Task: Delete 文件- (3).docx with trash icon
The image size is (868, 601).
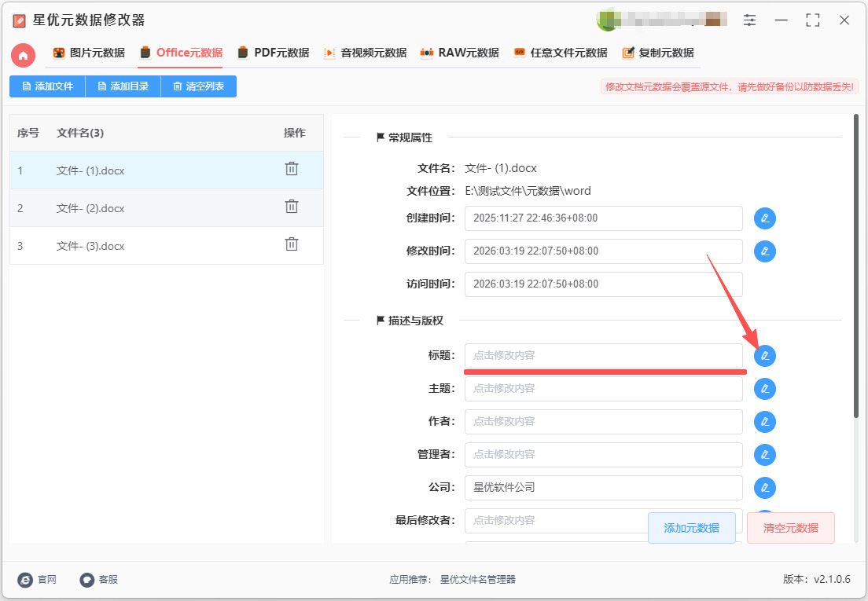Action: click(x=291, y=244)
